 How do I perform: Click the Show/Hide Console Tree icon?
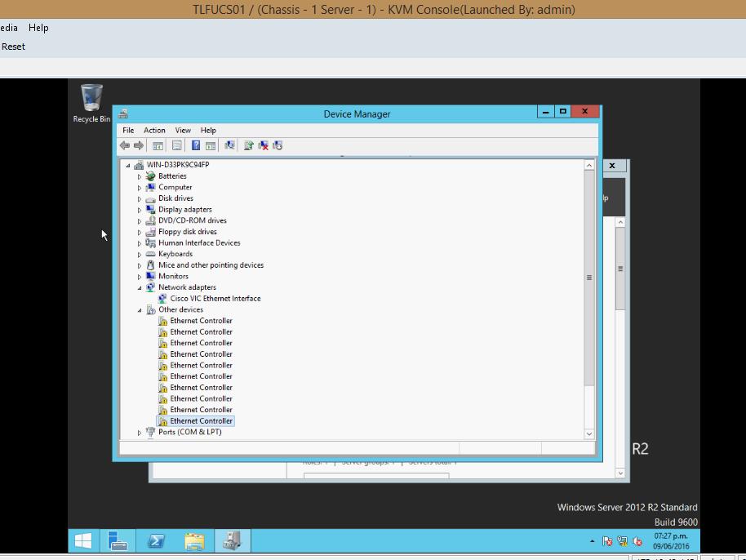point(158,145)
